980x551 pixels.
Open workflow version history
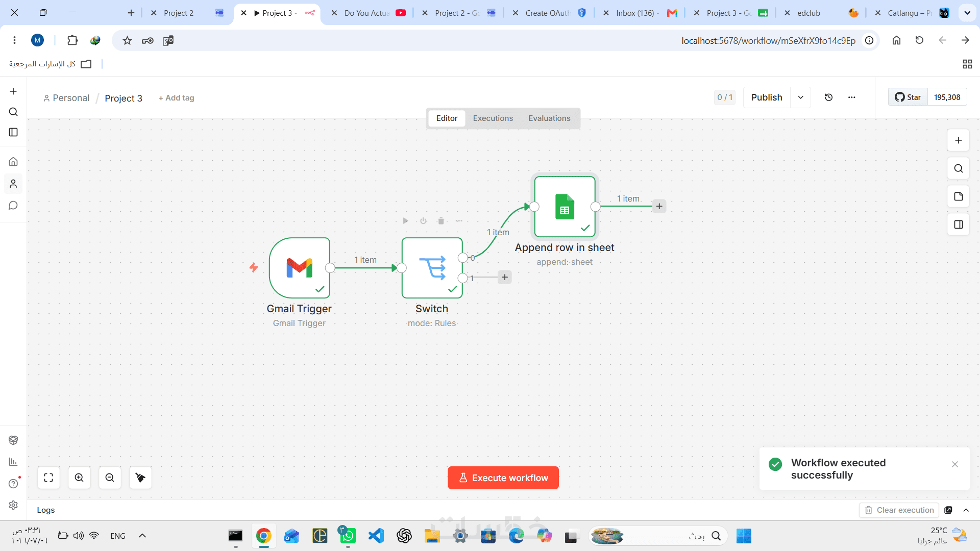(829, 97)
